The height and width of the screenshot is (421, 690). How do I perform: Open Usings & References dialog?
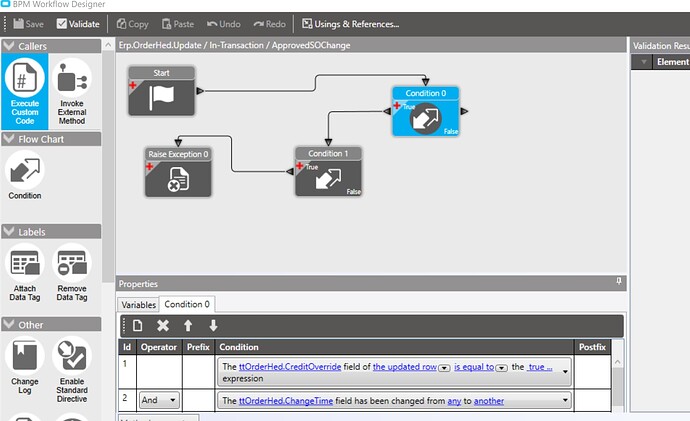click(x=350, y=24)
